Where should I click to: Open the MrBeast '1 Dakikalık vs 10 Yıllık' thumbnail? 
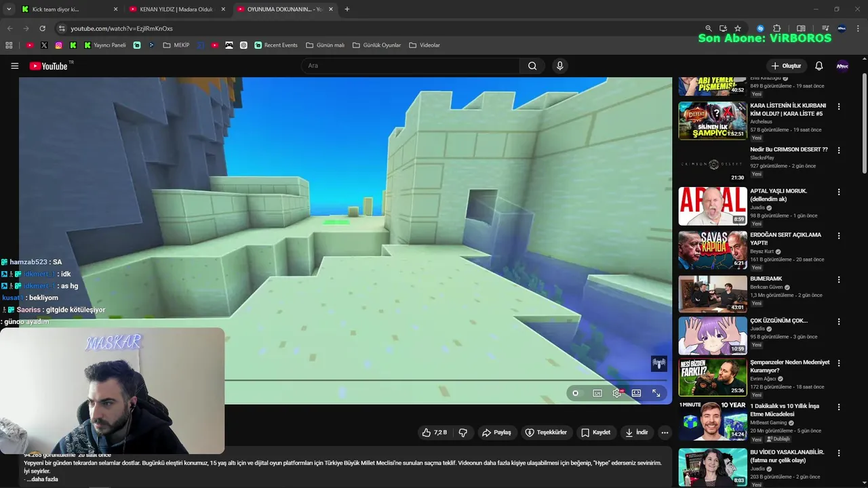click(x=713, y=421)
